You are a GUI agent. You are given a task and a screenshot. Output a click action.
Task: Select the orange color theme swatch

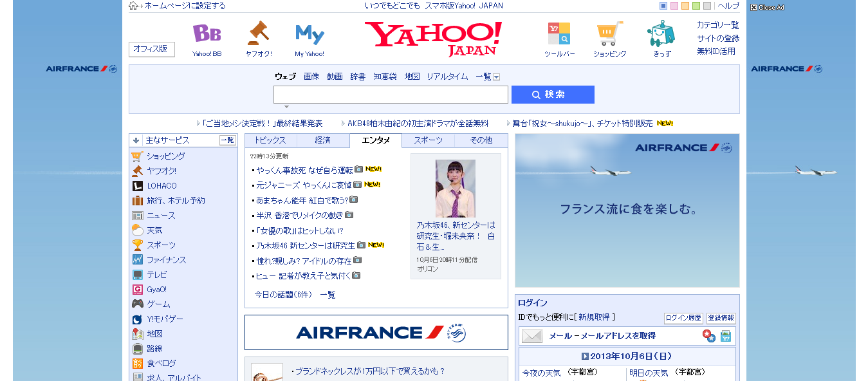(x=685, y=6)
